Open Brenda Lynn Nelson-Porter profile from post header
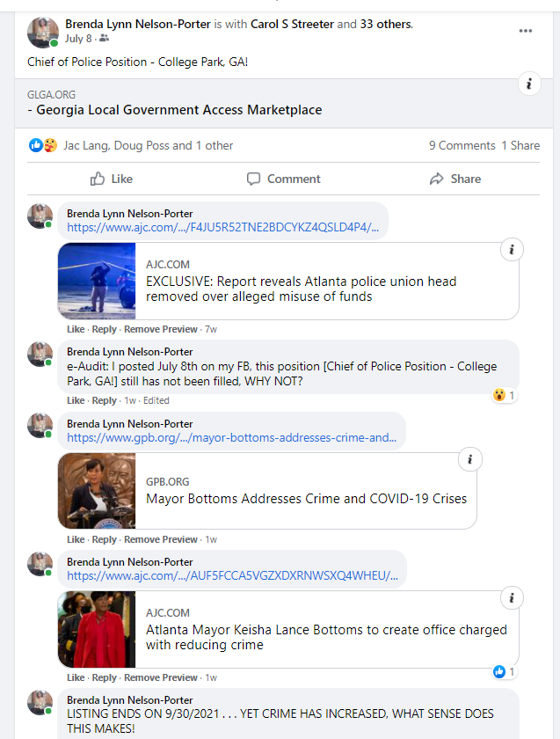 [x=137, y=24]
